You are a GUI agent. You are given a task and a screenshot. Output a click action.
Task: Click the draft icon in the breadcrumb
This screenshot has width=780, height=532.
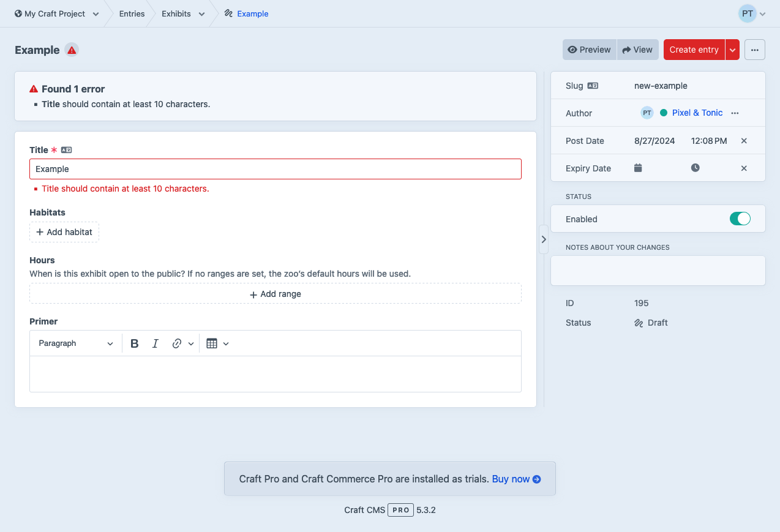[x=228, y=13]
